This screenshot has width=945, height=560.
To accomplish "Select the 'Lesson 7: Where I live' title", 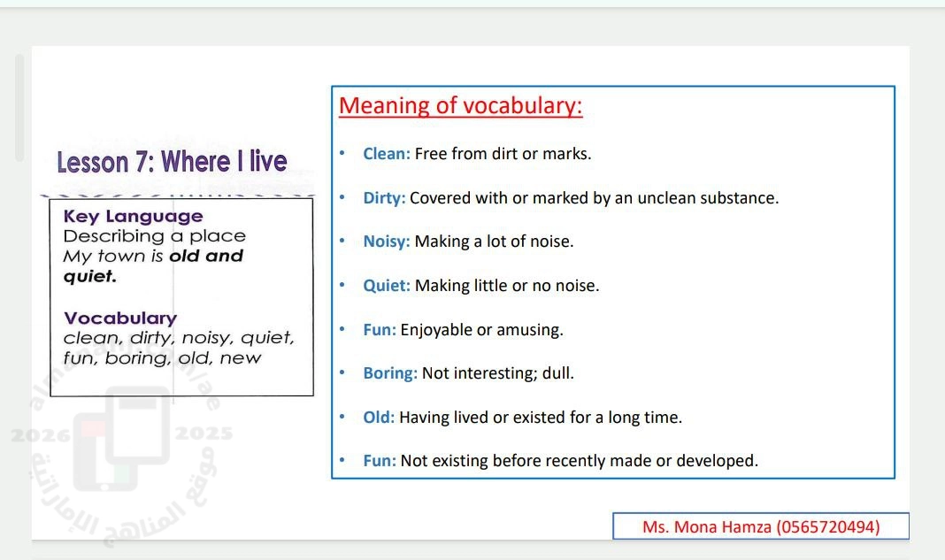I will coord(172,162).
